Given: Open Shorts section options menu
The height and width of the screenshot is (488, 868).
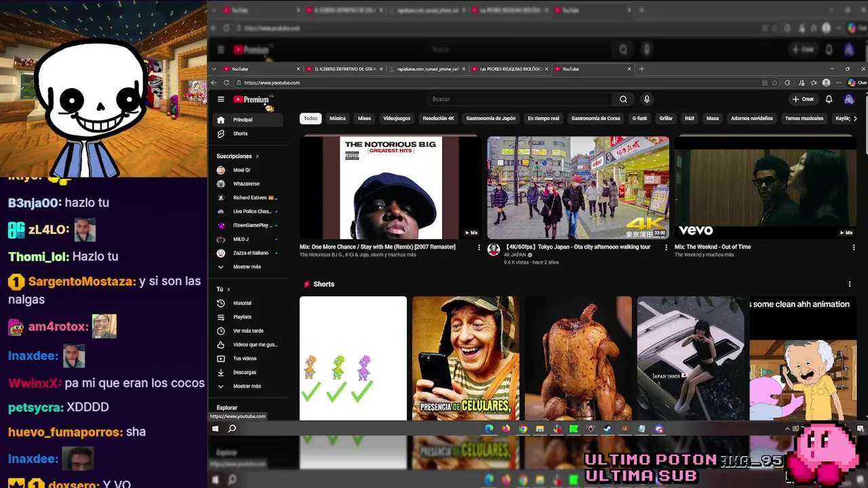Looking at the screenshot, I should 850,284.
